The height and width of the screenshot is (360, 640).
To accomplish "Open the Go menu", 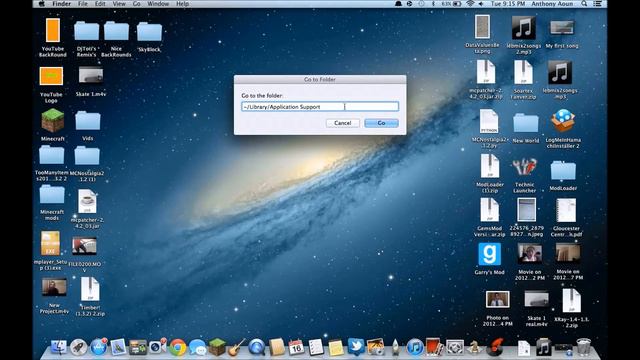I will tap(137, 4).
